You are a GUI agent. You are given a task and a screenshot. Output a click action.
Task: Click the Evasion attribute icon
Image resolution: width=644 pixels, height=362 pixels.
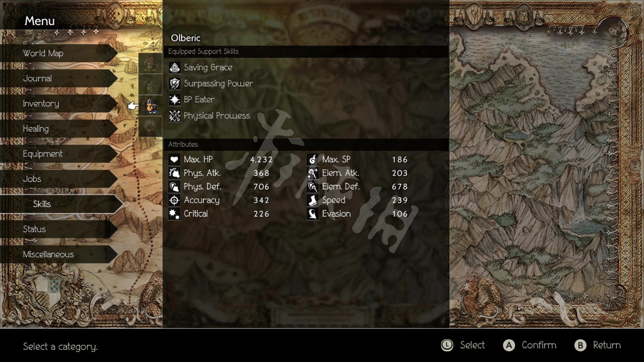[312, 214]
